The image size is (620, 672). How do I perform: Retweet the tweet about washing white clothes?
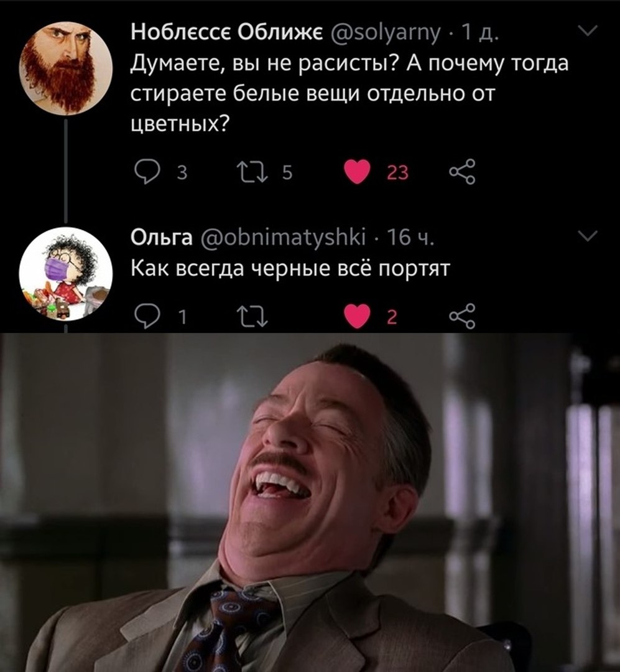tap(253, 172)
